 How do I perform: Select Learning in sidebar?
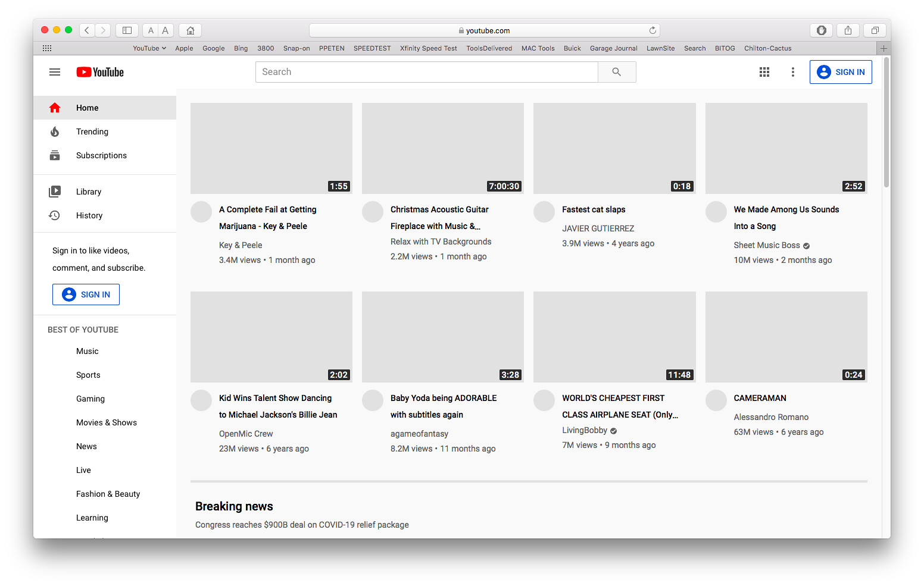(92, 518)
